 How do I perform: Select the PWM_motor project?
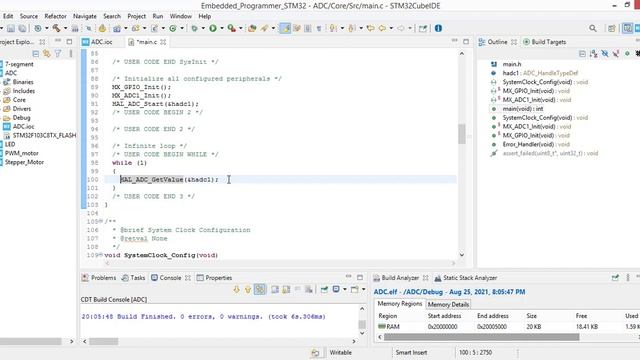22,153
